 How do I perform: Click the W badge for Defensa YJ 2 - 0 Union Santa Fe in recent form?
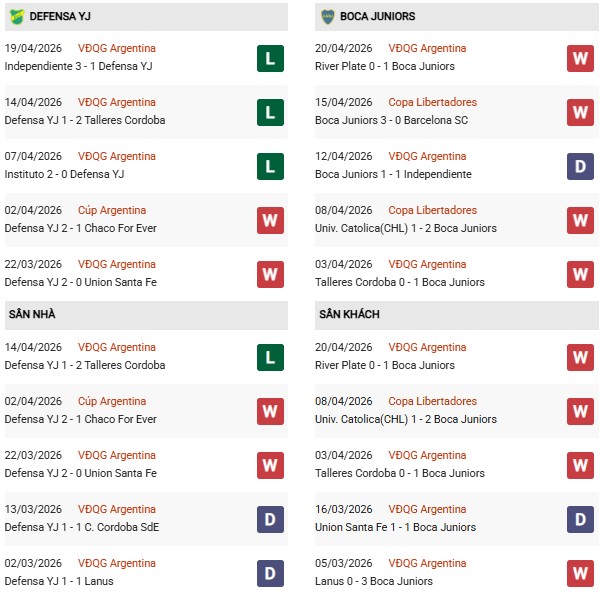click(270, 274)
